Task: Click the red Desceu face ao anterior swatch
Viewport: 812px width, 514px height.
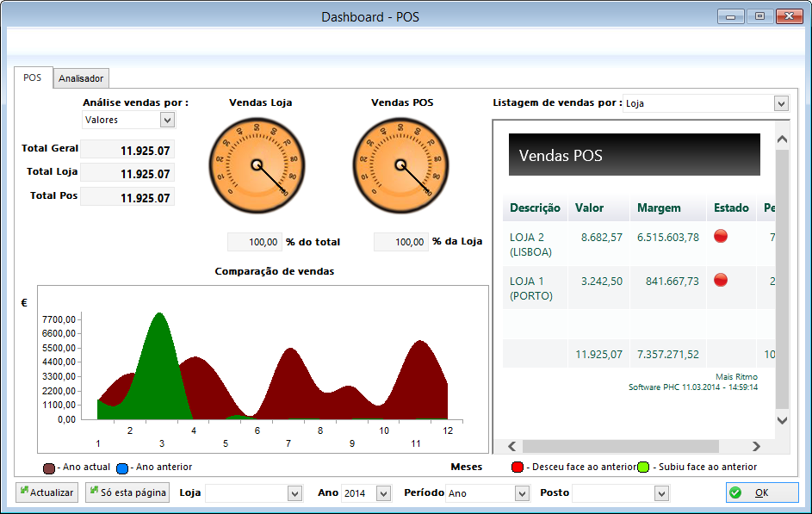Action: tap(517, 467)
